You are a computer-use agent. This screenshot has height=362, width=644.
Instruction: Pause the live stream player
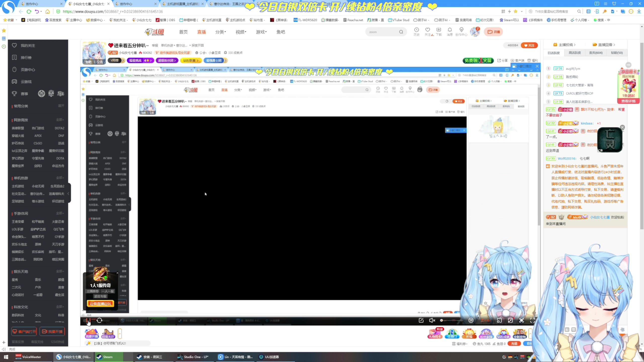(88, 321)
